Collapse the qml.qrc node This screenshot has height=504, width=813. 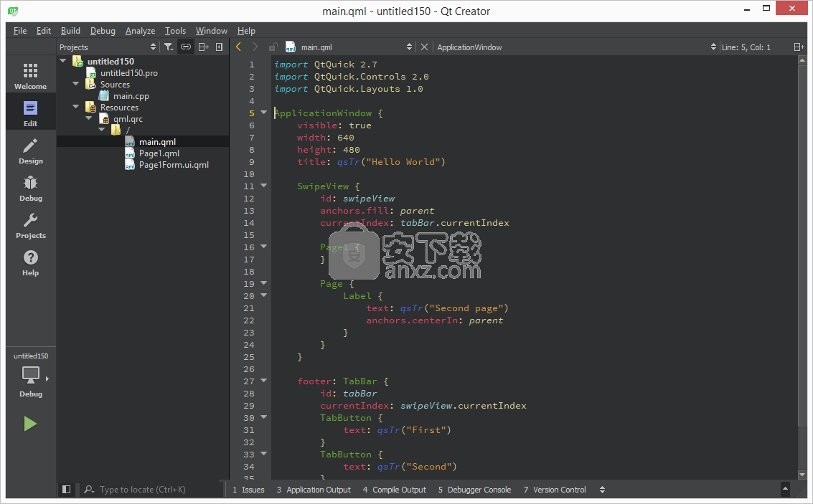(89, 118)
